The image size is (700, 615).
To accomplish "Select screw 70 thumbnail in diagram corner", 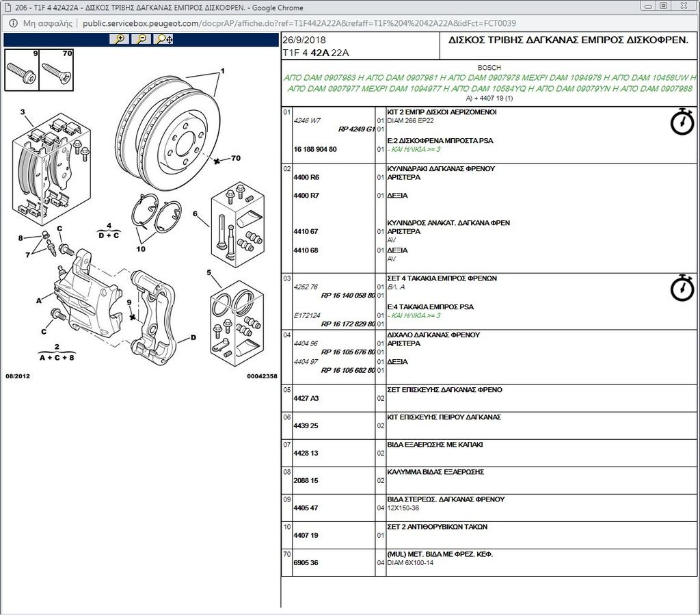I will [56, 70].
